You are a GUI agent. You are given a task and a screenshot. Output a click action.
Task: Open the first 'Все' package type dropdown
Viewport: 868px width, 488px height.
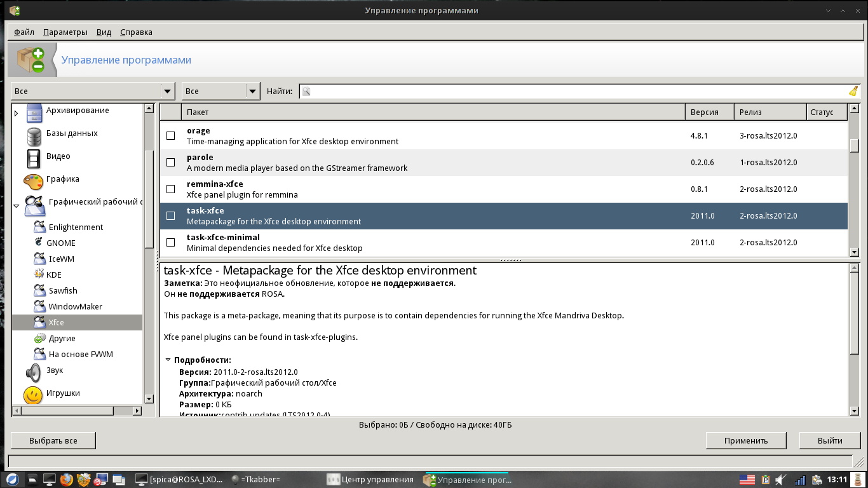tap(93, 91)
